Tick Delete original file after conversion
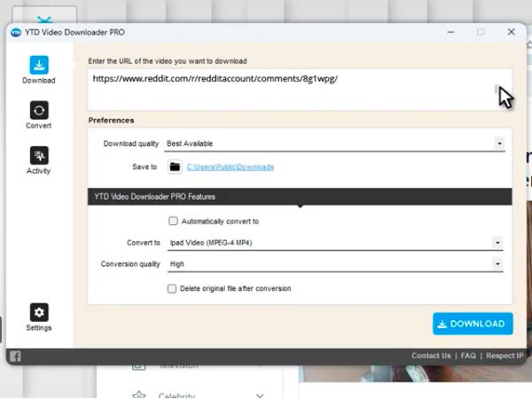 pos(172,289)
